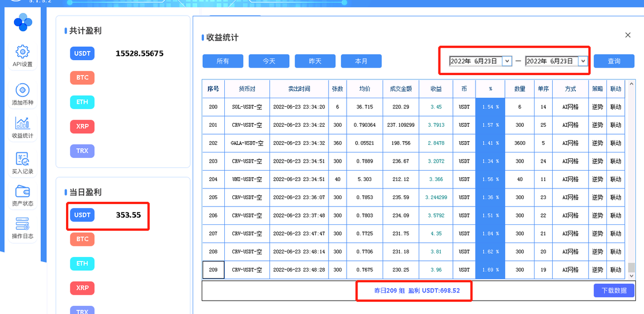Click average price cell 36.715

tap(365, 107)
